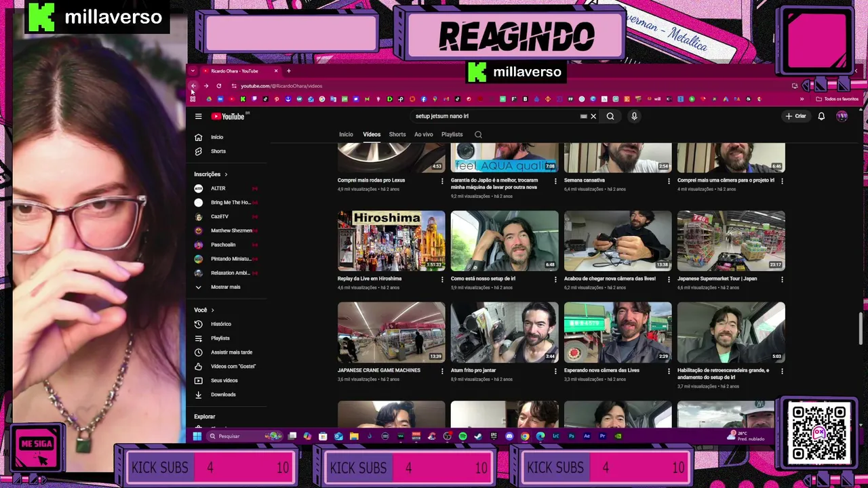Viewport: 868px width, 488px height.
Task: Click the YouTube logo
Action: (228, 117)
